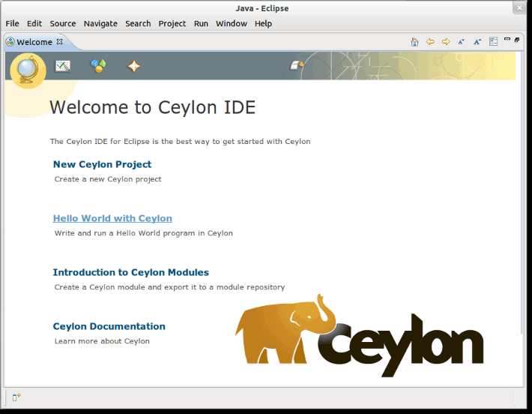The height and width of the screenshot is (414, 532).
Task: Customize the welcome page layout icon
Action: pyautogui.click(x=493, y=42)
